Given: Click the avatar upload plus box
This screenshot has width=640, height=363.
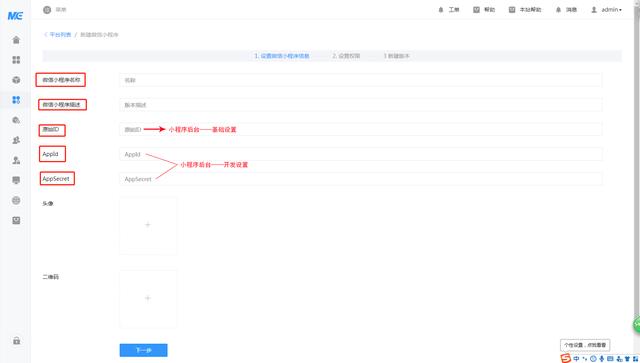Looking at the screenshot, I should (148, 225).
